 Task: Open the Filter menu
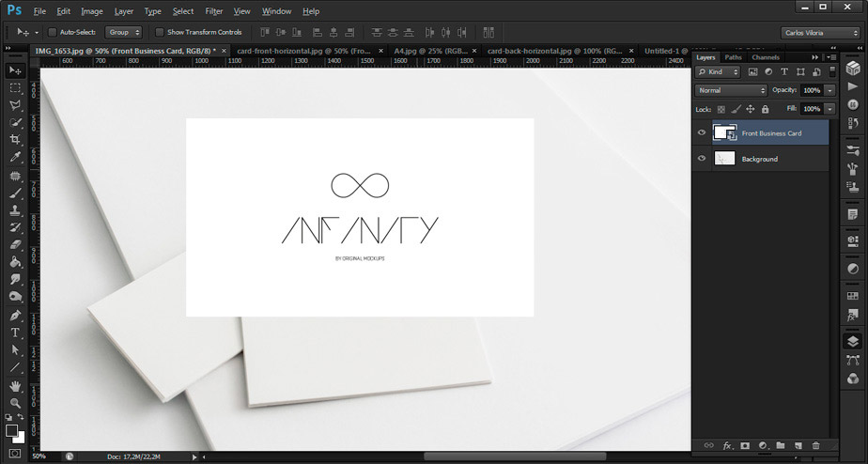tap(213, 11)
